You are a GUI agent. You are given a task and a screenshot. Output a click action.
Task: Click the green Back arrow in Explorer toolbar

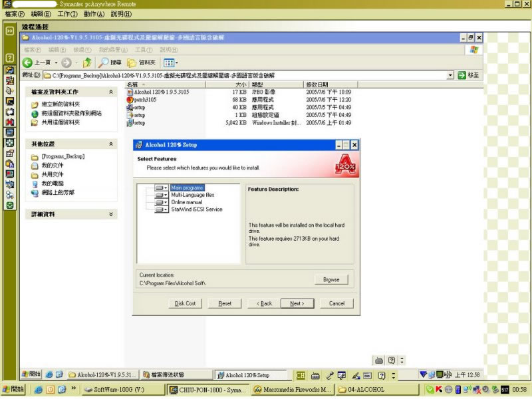click(x=27, y=63)
